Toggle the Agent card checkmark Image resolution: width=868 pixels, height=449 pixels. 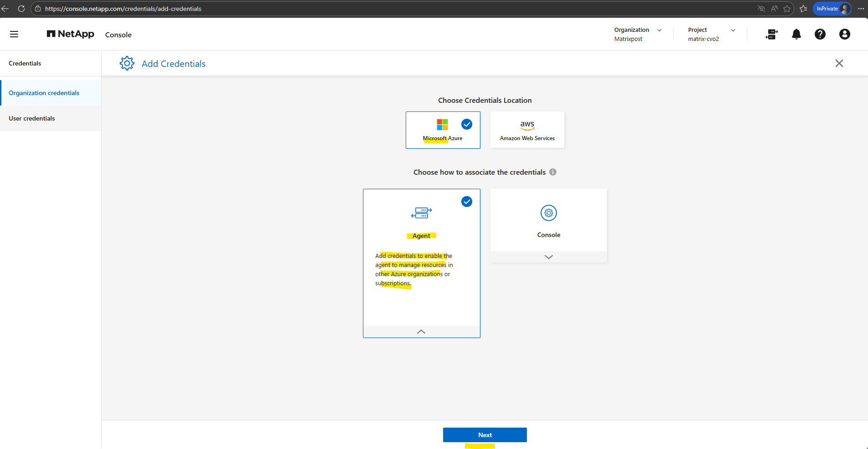[x=467, y=202]
